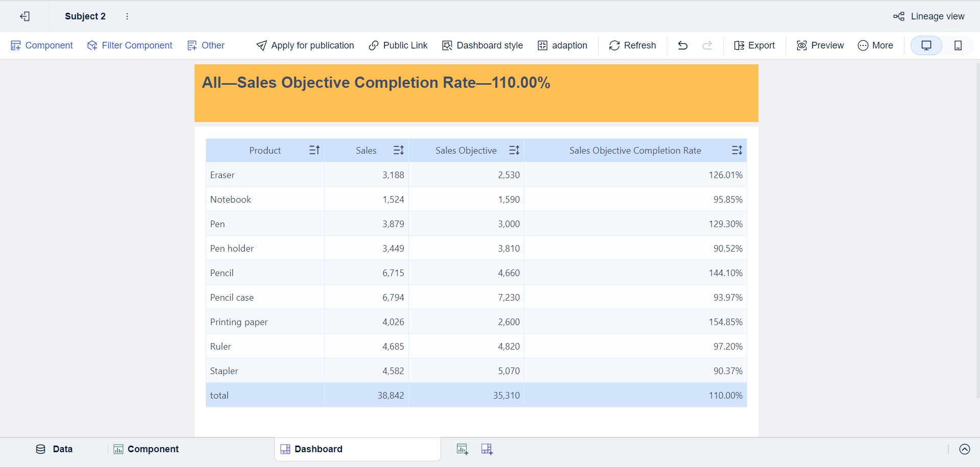
Task: Open the Filter Component menu
Action: (130, 45)
